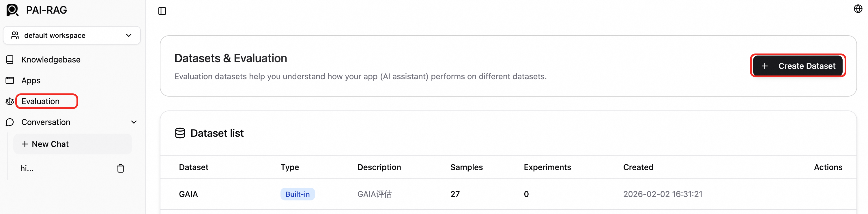Open the language globe icon
This screenshot has height=214, width=868.
click(x=858, y=9)
